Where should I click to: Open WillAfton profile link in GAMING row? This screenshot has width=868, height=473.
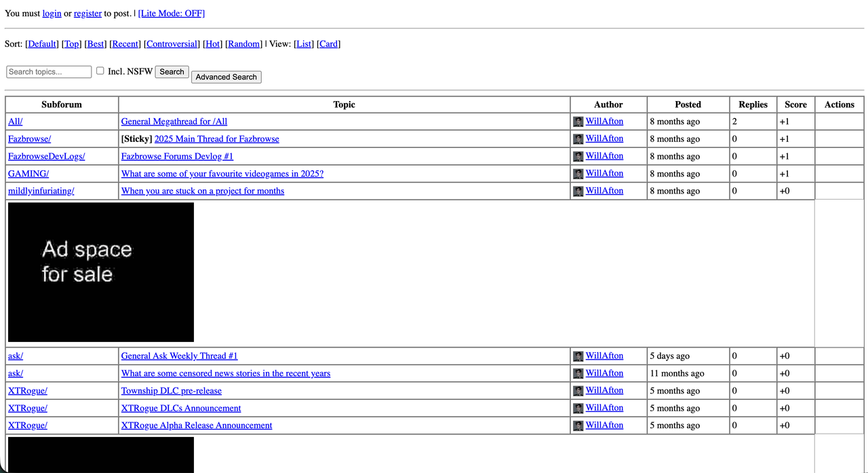point(604,173)
